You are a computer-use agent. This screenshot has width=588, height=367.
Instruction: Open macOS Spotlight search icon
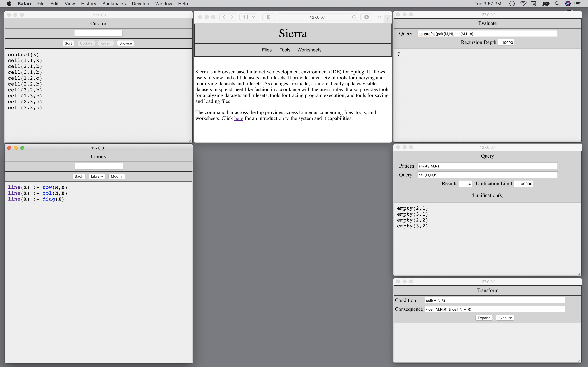557,4
